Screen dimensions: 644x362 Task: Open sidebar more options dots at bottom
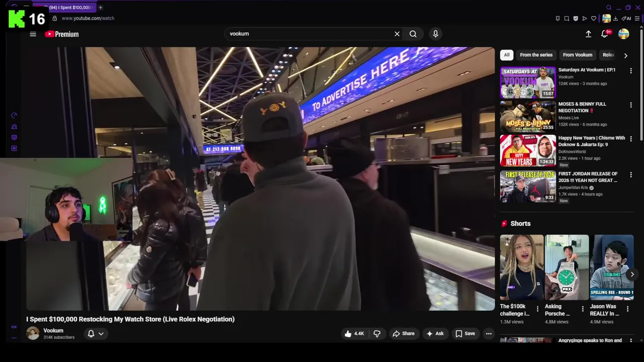point(14,337)
